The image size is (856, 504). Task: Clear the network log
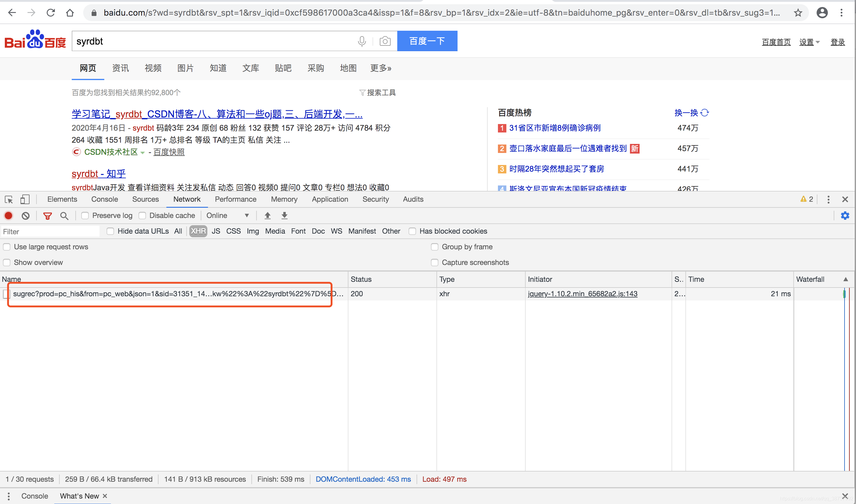pyautogui.click(x=26, y=216)
